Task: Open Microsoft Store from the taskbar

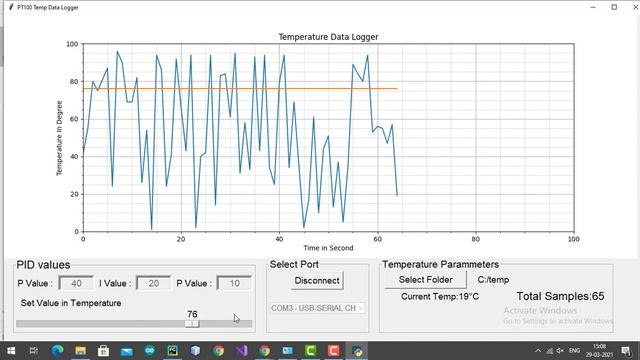Action: coord(103,351)
